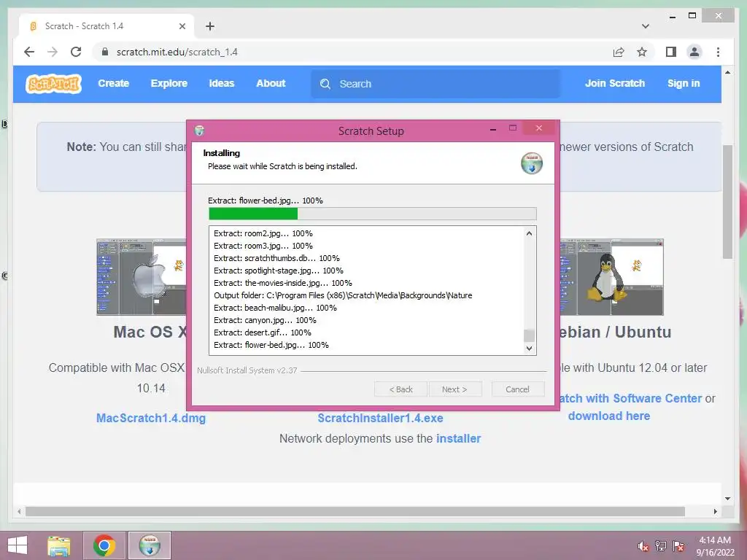Click Cancel in Scratch Setup

click(517, 389)
